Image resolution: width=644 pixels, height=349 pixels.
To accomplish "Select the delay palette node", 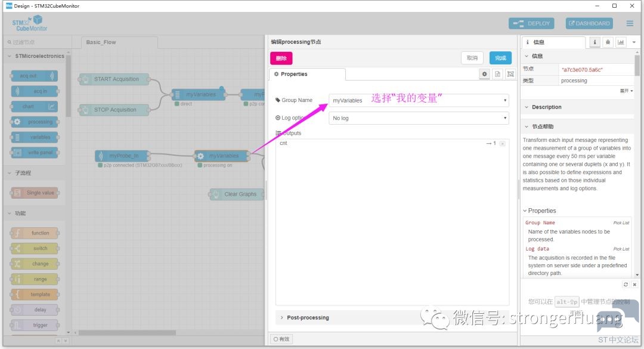I will [x=35, y=310].
